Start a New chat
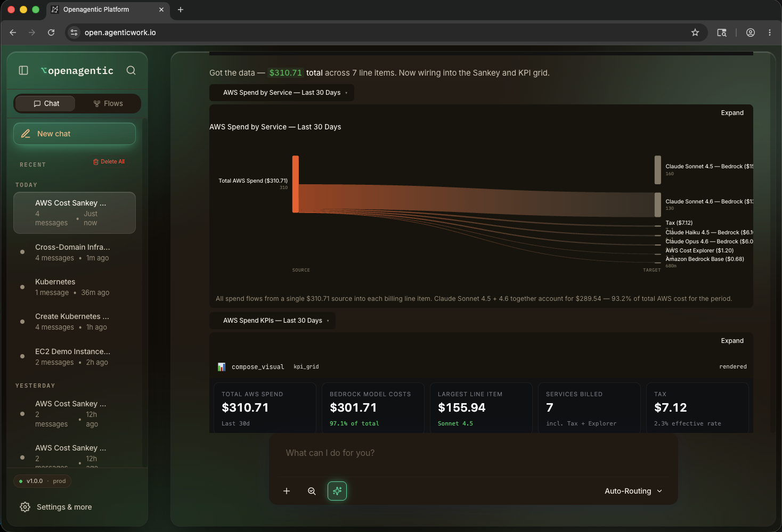The height and width of the screenshot is (532, 782). (75, 134)
